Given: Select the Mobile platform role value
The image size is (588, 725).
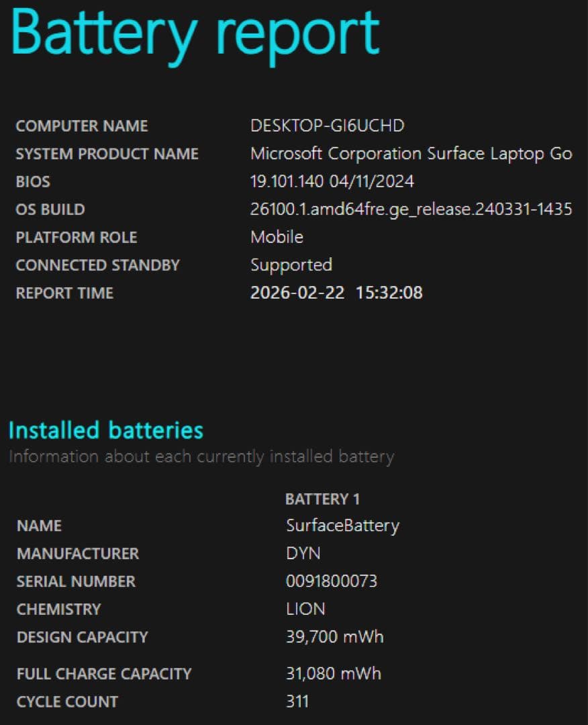Looking at the screenshot, I should [x=276, y=237].
